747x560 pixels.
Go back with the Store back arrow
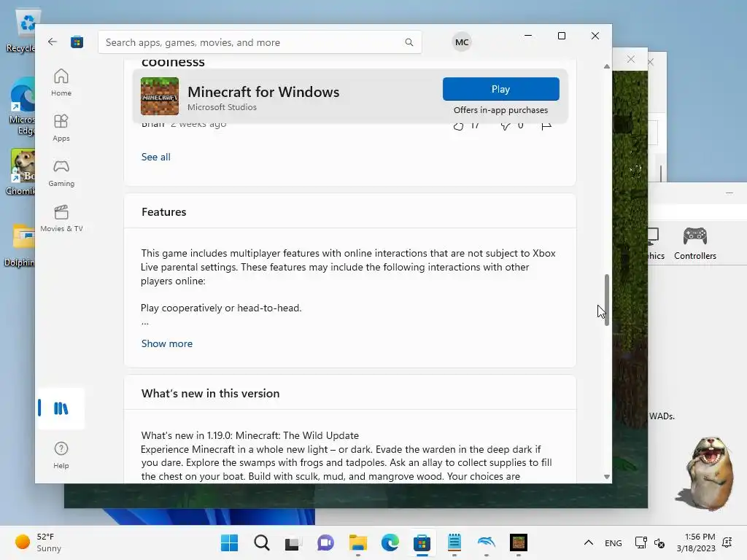tap(53, 42)
